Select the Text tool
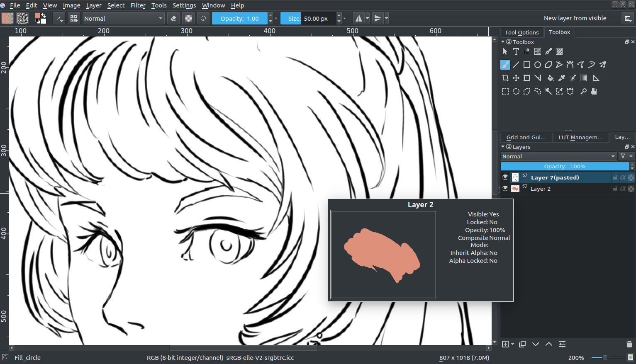The width and height of the screenshot is (636, 364). point(516,51)
